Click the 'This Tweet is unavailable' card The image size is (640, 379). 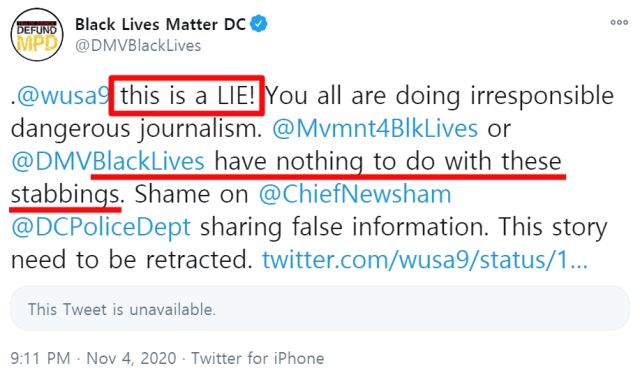(x=320, y=309)
